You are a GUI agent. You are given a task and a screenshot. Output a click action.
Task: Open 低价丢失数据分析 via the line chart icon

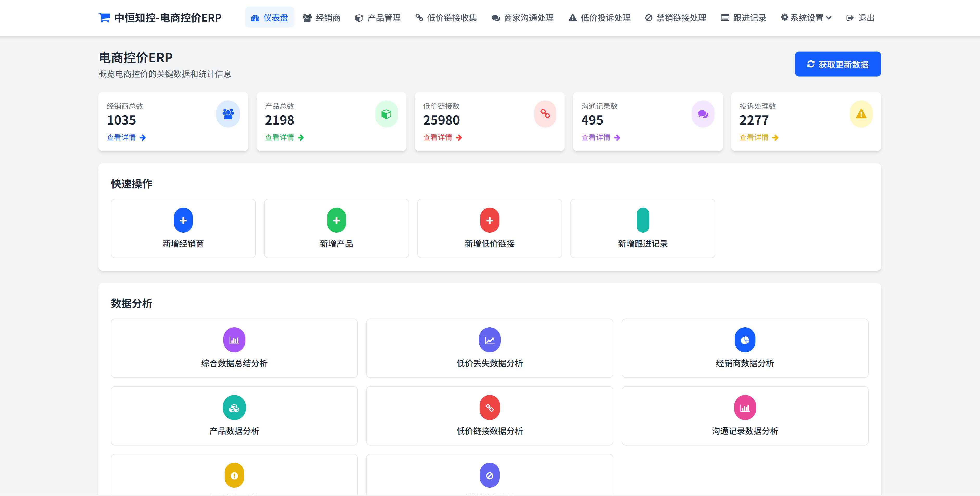(x=489, y=340)
